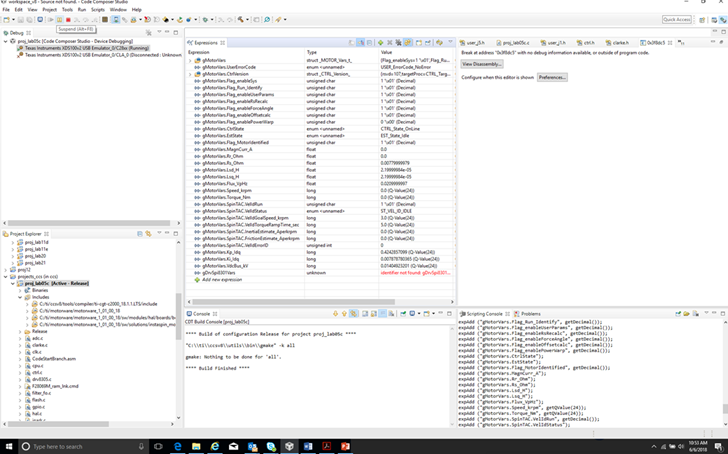The width and height of the screenshot is (728, 454).
Task: Expand the gMotorVars.CtrlVersion struct row
Action: [189, 74]
